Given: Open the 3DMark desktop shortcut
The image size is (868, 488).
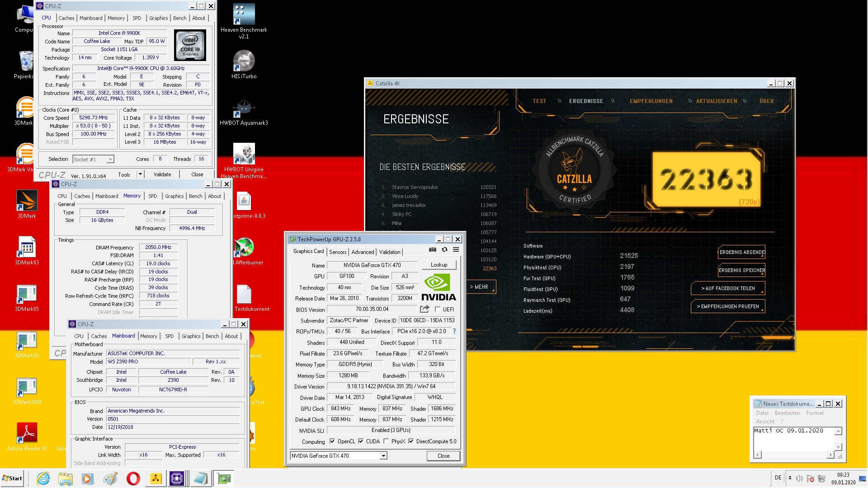Looking at the screenshot, I should (x=27, y=204).
